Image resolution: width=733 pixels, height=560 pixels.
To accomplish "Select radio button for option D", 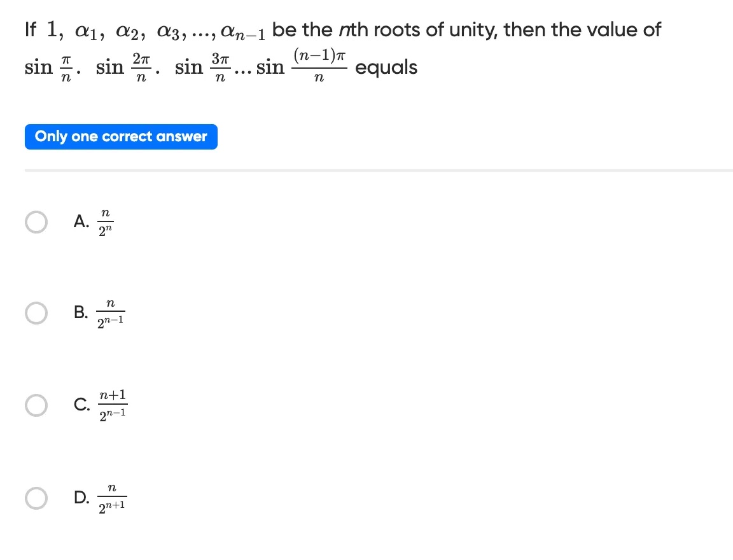I will [36, 498].
